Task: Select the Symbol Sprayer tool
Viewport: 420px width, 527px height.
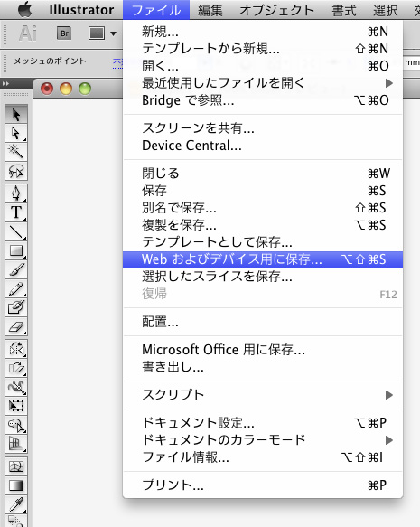Action: pos(16,425)
